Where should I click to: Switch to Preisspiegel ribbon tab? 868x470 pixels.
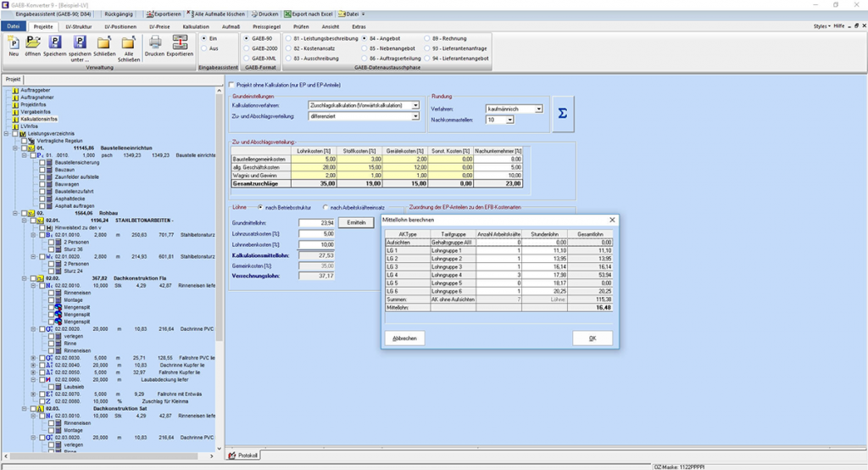(266, 26)
